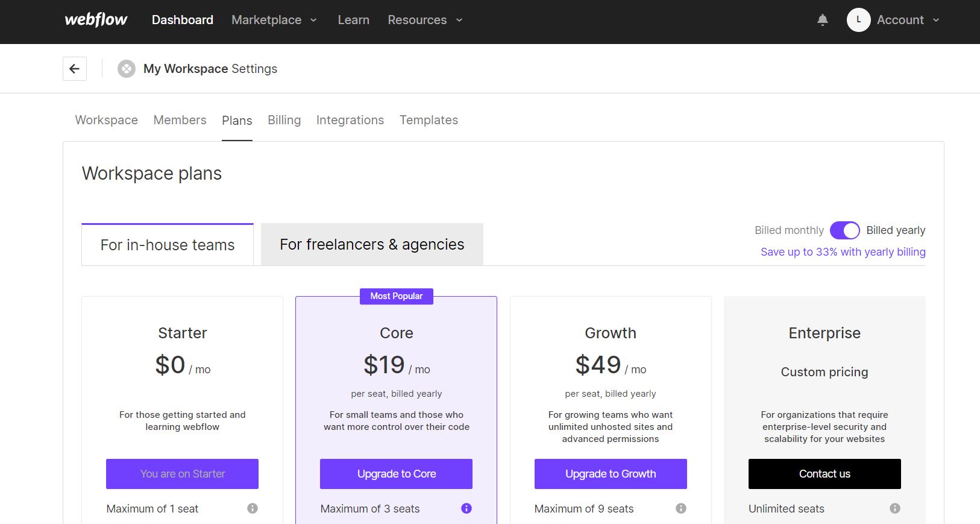Toggle the monthly/yearly billing switch

pyautogui.click(x=845, y=230)
